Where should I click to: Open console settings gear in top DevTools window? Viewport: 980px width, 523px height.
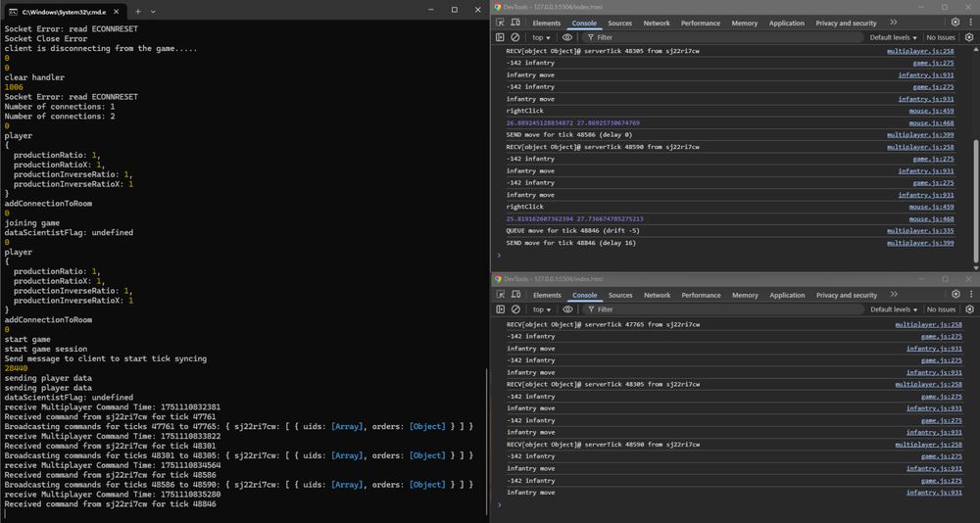pos(969,37)
